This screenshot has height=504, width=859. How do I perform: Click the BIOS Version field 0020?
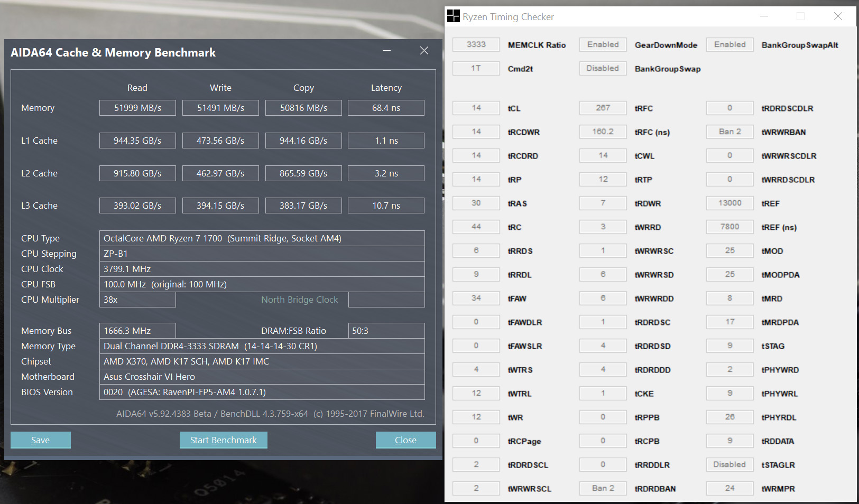pos(262,392)
